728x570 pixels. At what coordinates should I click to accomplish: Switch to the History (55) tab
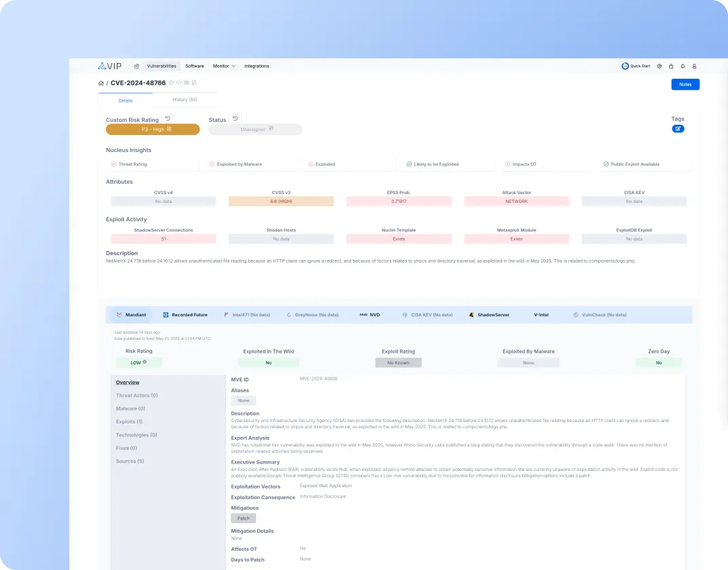185,100
